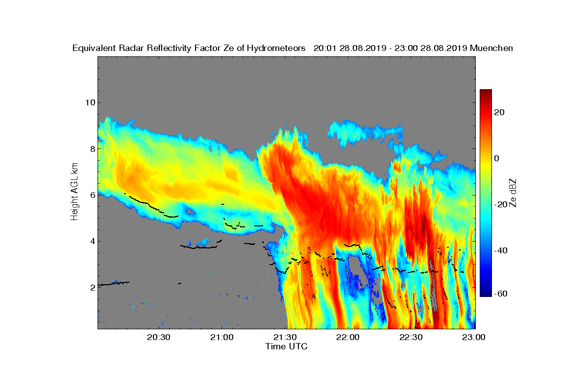Click the 21:30 time tick label
The width and height of the screenshot is (588, 392).
[285, 338]
